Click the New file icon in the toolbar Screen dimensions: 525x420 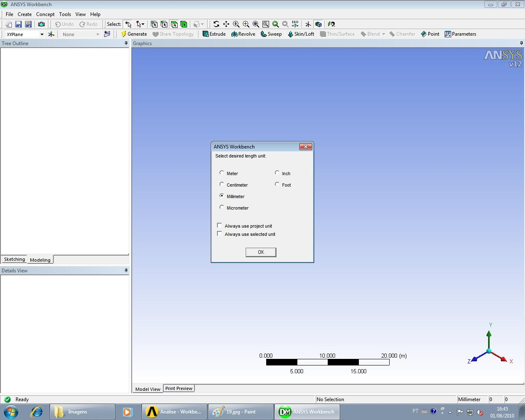coord(8,24)
